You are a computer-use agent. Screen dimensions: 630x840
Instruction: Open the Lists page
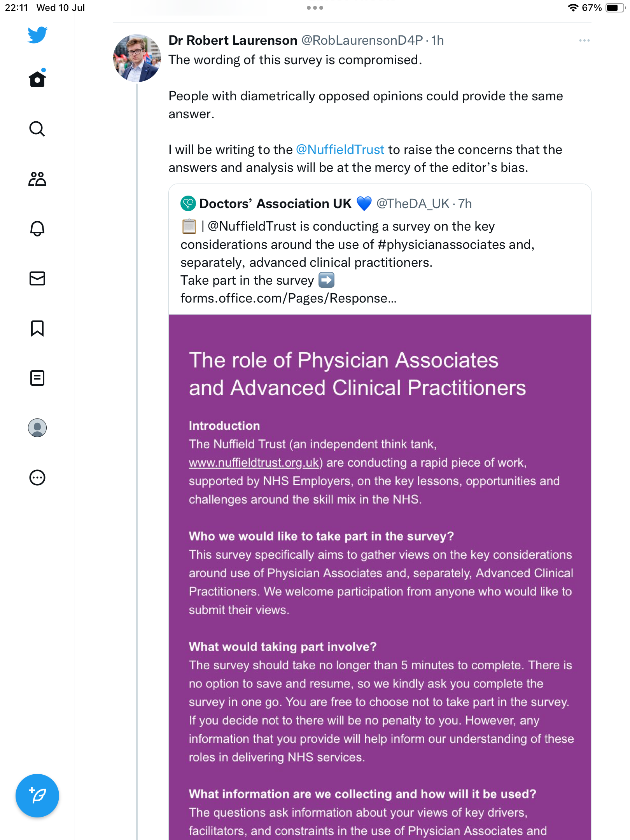pyautogui.click(x=37, y=378)
